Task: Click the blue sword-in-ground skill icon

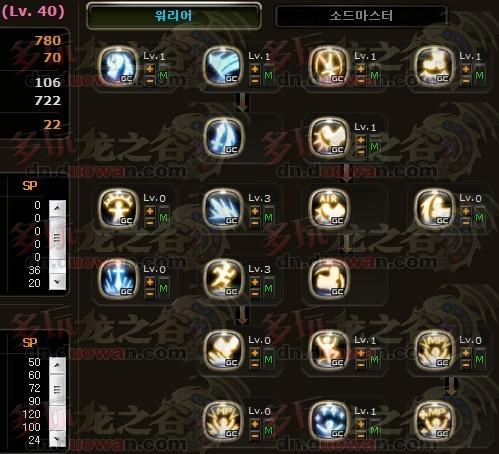Action: 119,279
